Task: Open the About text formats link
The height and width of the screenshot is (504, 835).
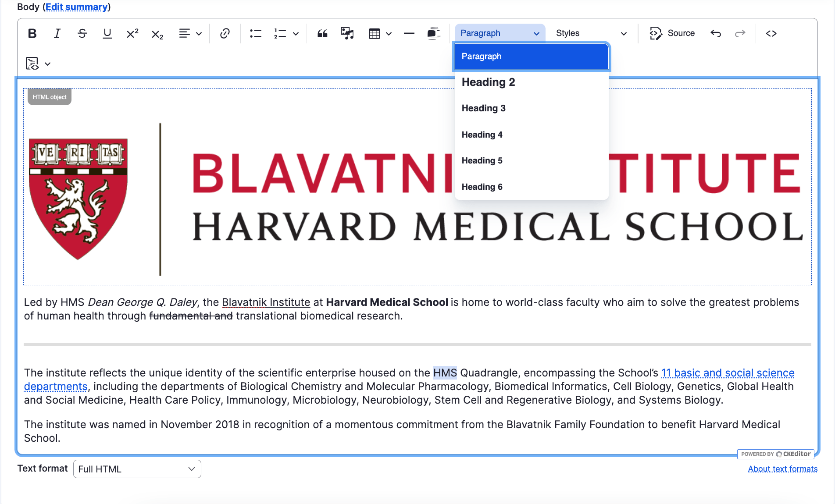Action: (782, 469)
